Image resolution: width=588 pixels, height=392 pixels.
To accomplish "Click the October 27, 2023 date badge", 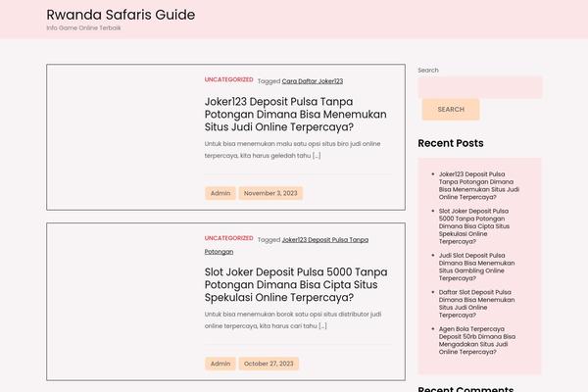I will pos(269,364).
